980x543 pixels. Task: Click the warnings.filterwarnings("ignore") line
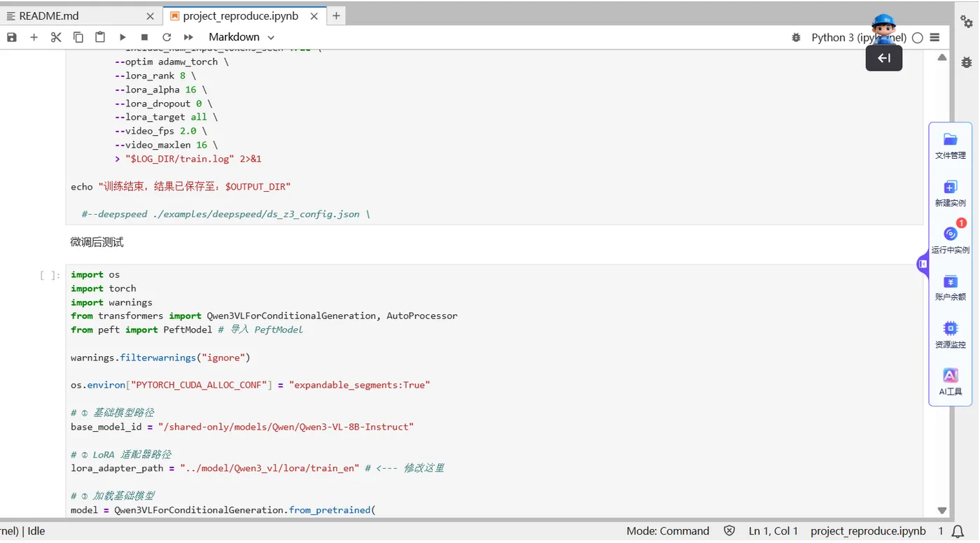point(160,358)
